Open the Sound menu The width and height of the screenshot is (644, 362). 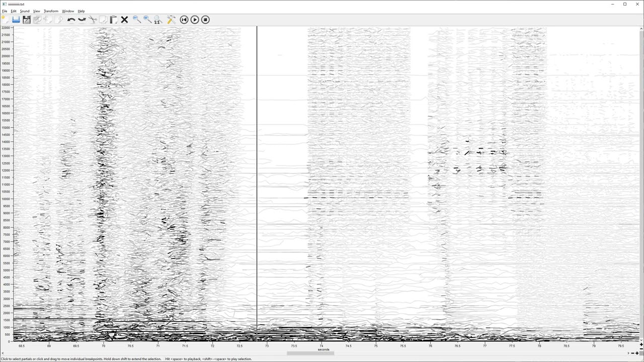(25, 11)
